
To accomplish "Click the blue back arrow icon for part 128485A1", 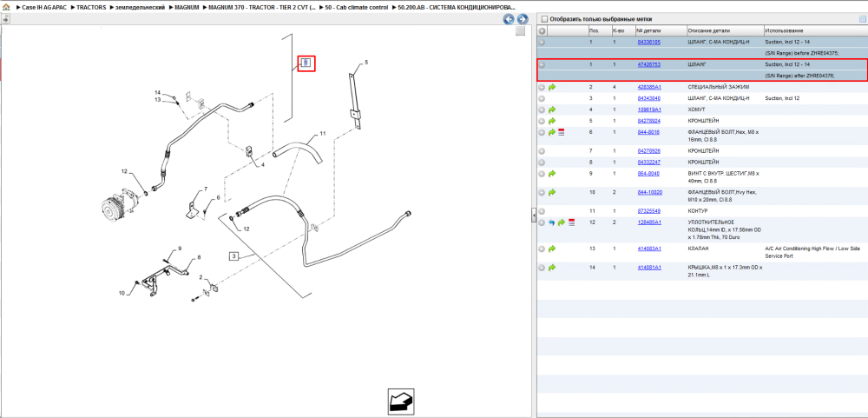I will pos(551,222).
